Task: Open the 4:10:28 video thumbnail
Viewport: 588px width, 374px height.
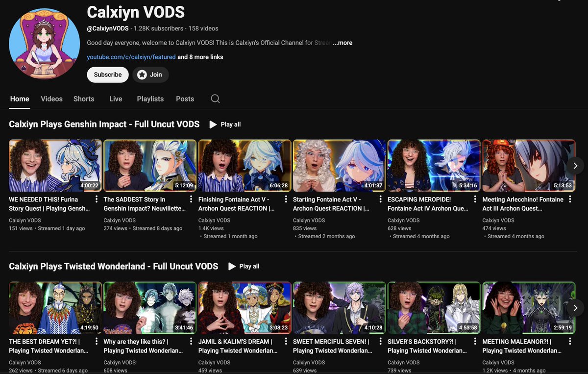Action: 339,308
